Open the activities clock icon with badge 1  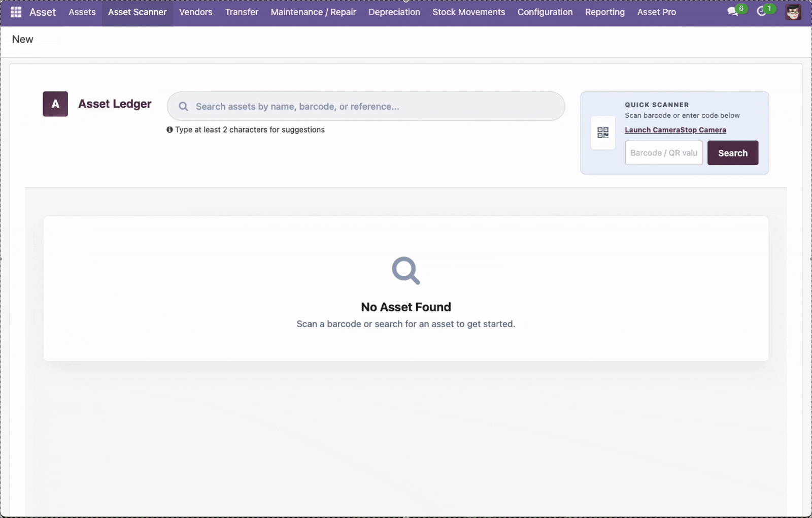point(765,11)
